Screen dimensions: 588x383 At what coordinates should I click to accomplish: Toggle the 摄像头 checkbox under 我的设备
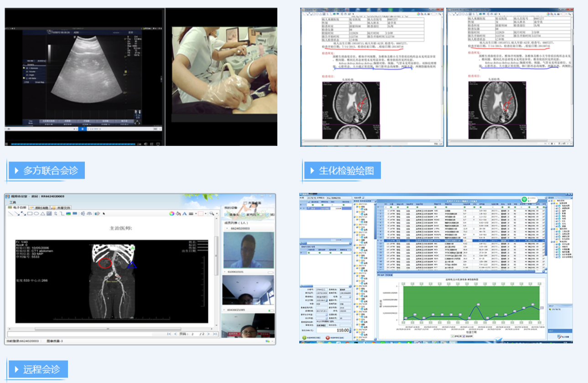tap(226, 215)
